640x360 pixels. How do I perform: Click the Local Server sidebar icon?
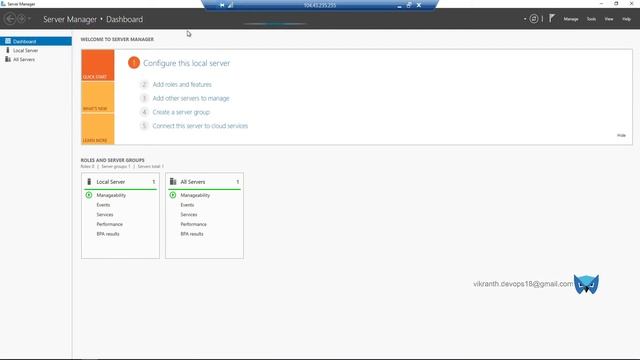(7, 50)
